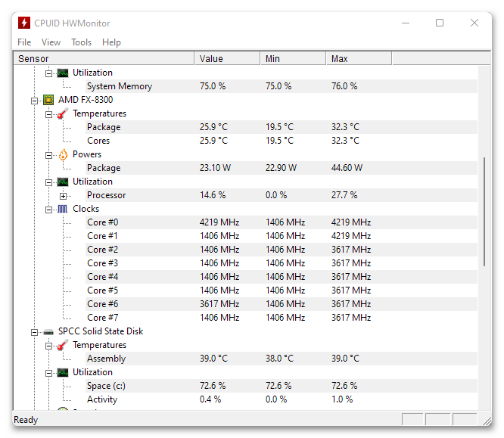Viewport: 504px width, 438px height.
Task: Click the AMD FX-8300 processor chip icon
Action: click(x=48, y=100)
